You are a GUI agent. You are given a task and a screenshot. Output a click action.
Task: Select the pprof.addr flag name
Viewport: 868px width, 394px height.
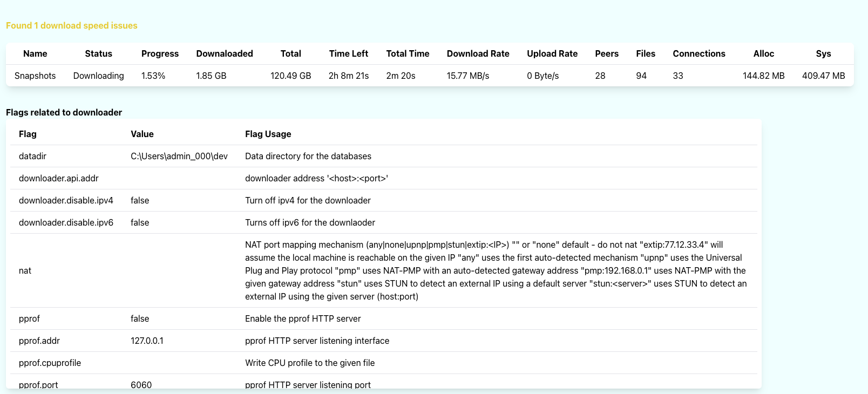coord(39,341)
